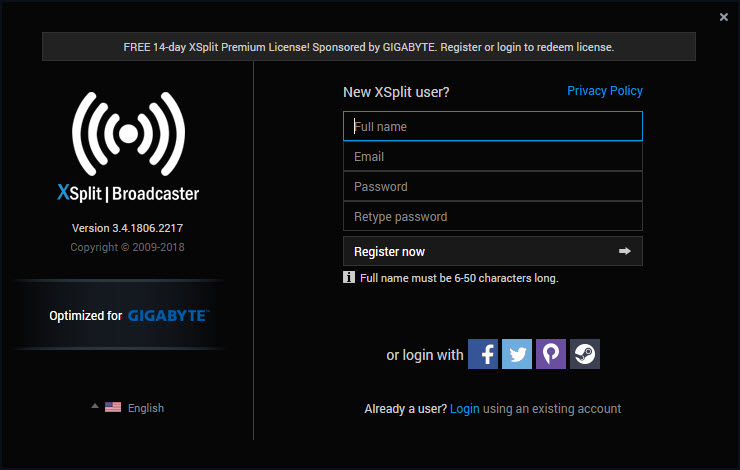The width and height of the screenshot is (740, 470).
Task: Click the info icon beside name requirement
Action: (x=349, y=277)
